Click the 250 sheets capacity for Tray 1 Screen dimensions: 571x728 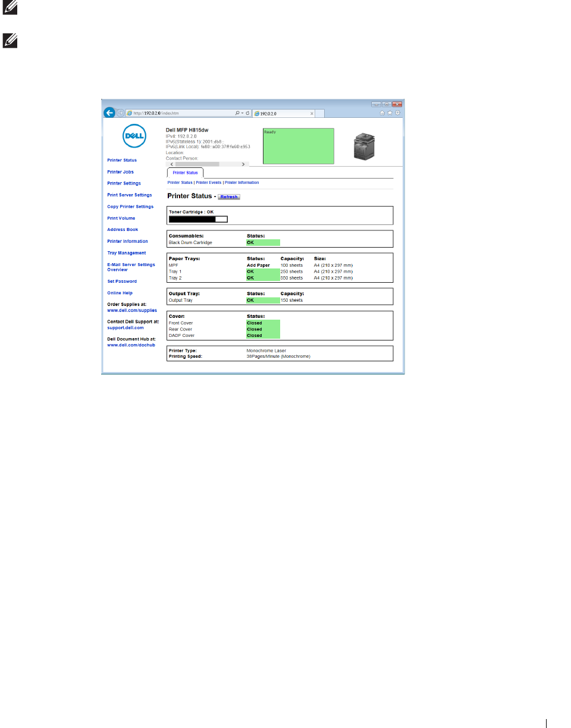291,271
